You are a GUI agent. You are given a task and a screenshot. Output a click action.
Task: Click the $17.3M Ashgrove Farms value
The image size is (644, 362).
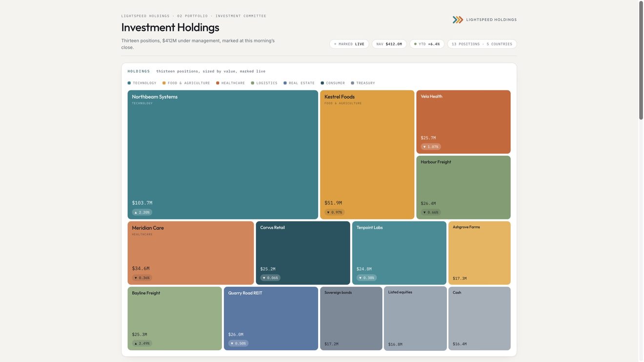pos(460,279)
